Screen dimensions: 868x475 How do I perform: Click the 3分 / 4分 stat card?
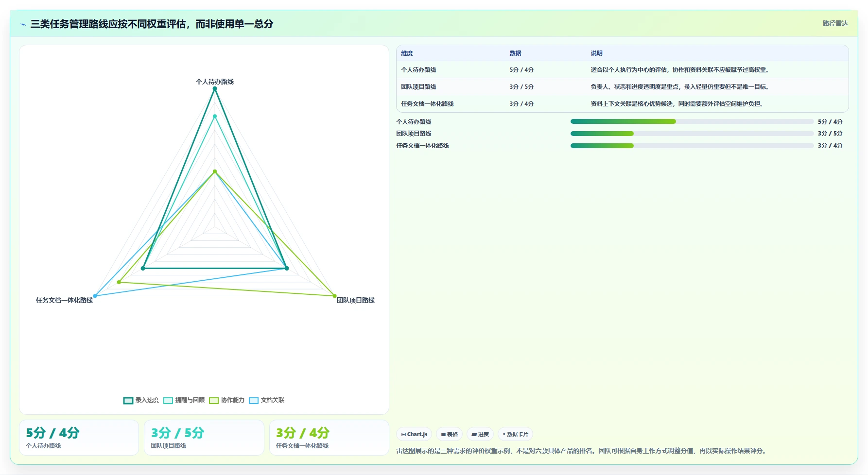[329, 438]
